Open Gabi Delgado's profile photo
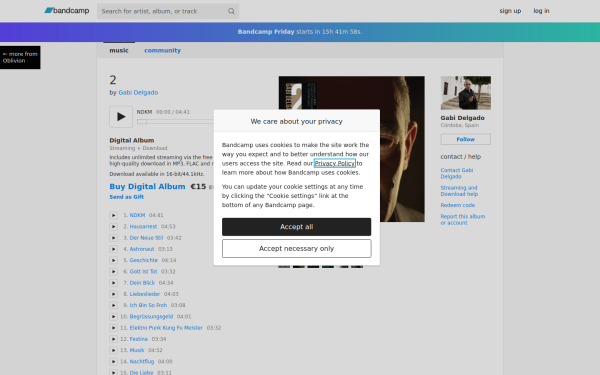Screen dimensions: 600x375 [x=466, y=93]
